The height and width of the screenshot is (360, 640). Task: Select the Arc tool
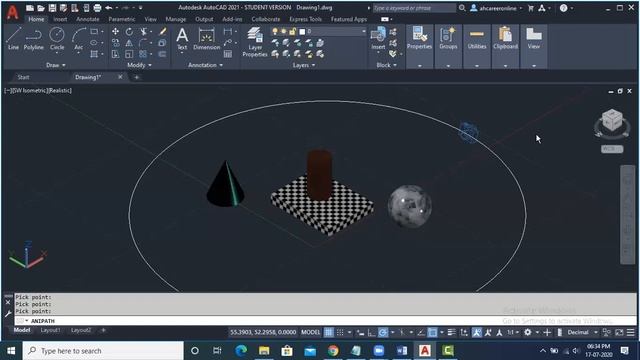coord(78,39)
